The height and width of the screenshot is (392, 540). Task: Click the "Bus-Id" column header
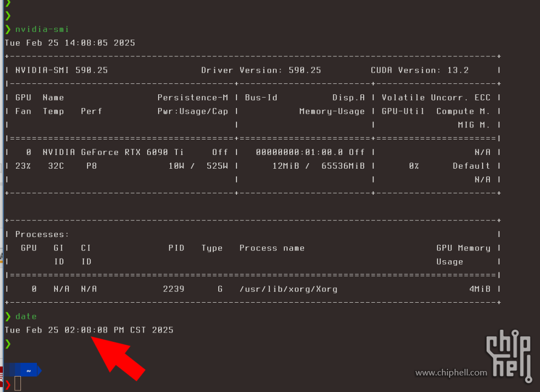click(261, 98)
